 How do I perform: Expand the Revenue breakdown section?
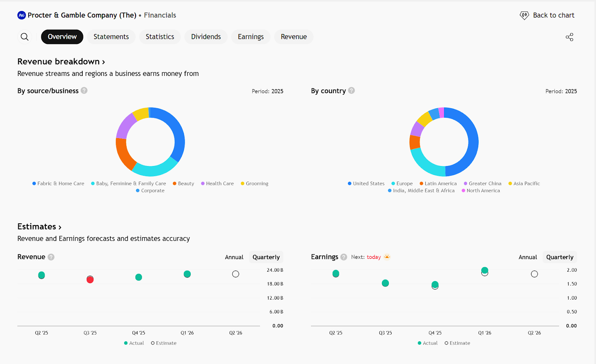click(x=61, y=61)
